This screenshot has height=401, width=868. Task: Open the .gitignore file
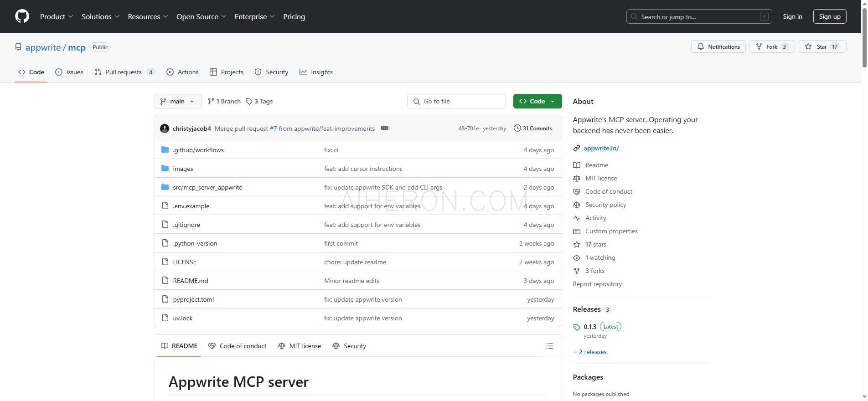click(186, 225)
